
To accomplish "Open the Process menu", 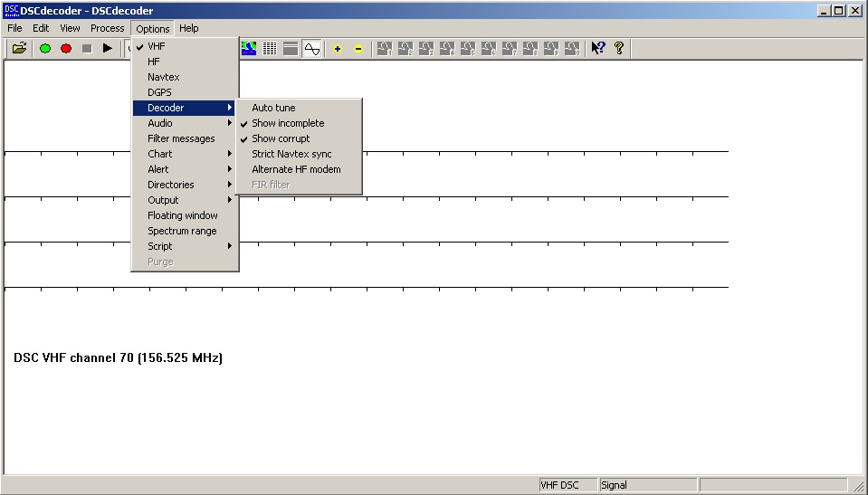I will [x=108, y=28].
